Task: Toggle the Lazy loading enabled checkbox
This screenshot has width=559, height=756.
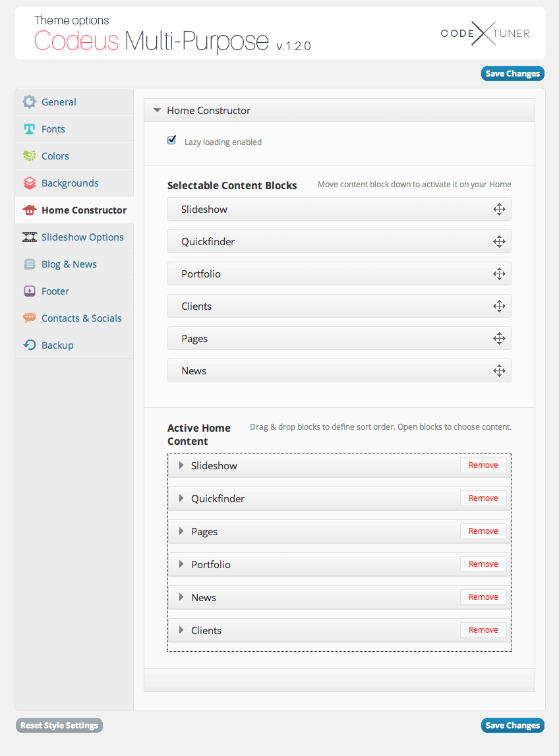Action: pyautogui.click(x=171, y=140)
